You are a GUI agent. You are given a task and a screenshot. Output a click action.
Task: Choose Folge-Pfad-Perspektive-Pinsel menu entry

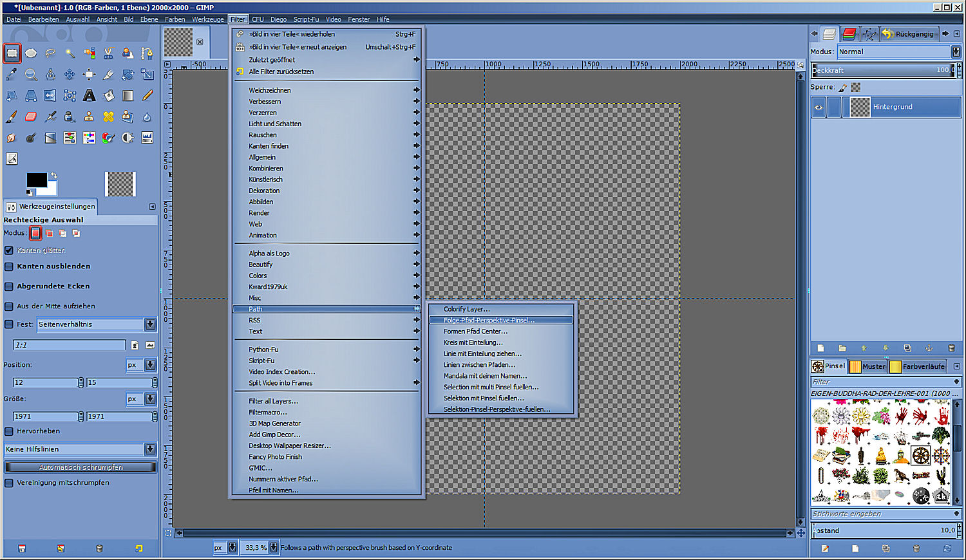500,321
